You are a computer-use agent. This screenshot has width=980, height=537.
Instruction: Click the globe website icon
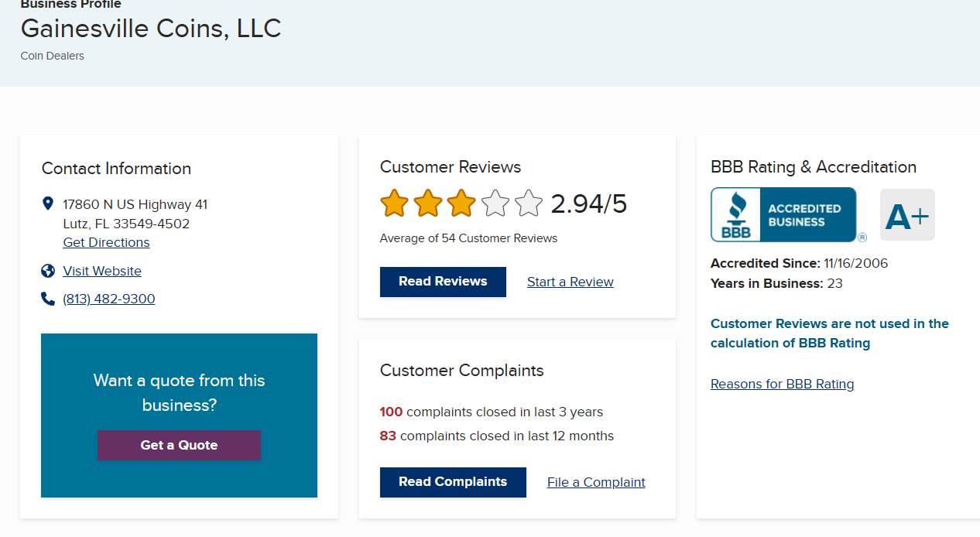point(48,271)
